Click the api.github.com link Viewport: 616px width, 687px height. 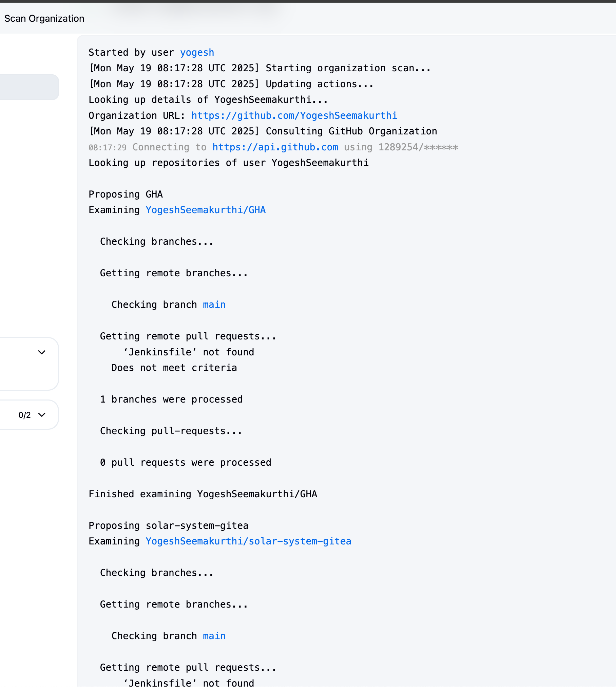coord(275,147)
